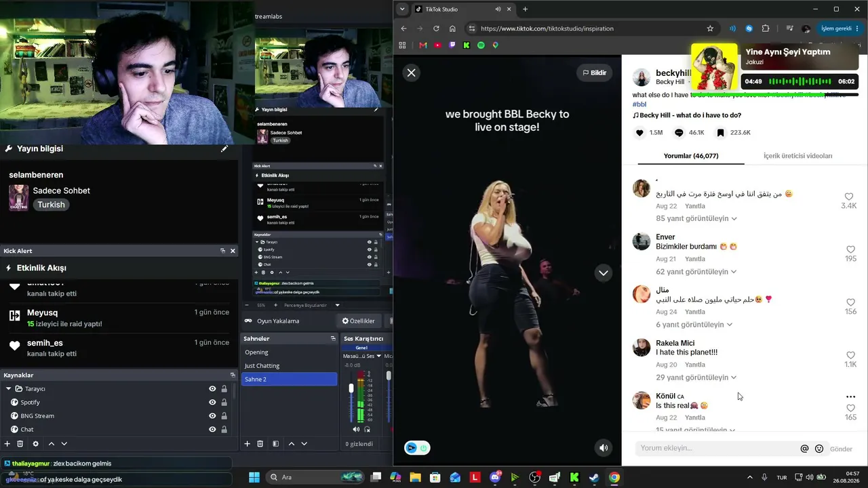
Task: Open Becky Hill sound link
Action: 687,115
